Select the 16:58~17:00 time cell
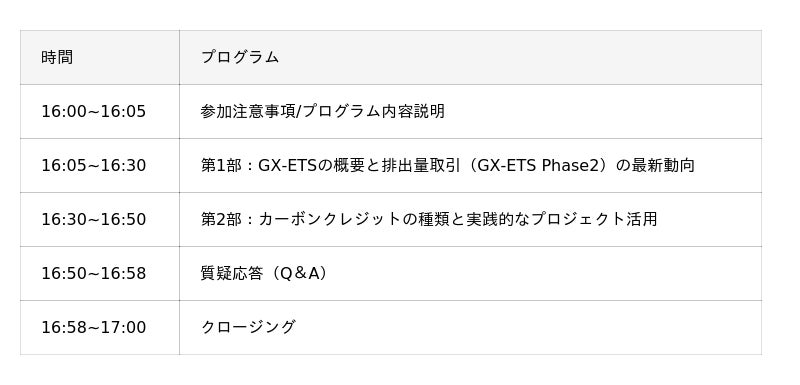 pyautogui.click(x=99, y=327)
